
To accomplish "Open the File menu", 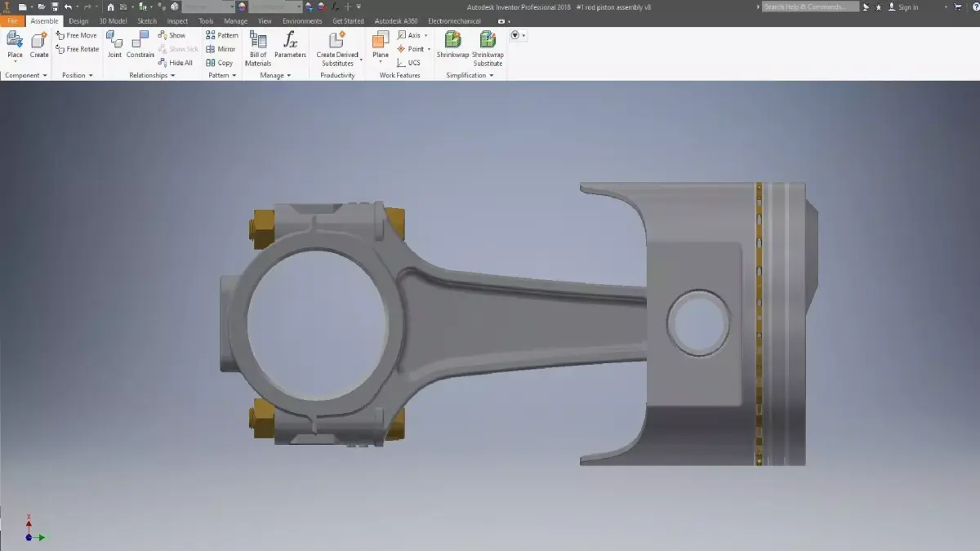I will click(12, 20).
